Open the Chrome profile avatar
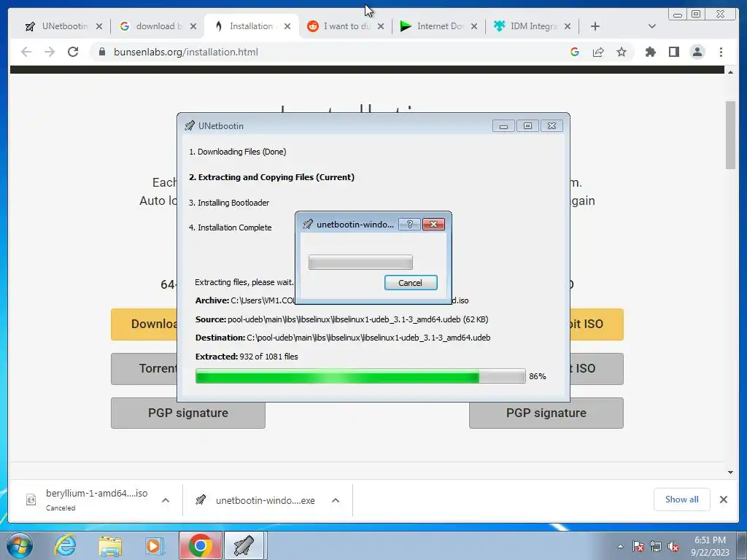Image resolution: width=747 pixels, height=560 pixels. tap(697, 52)
